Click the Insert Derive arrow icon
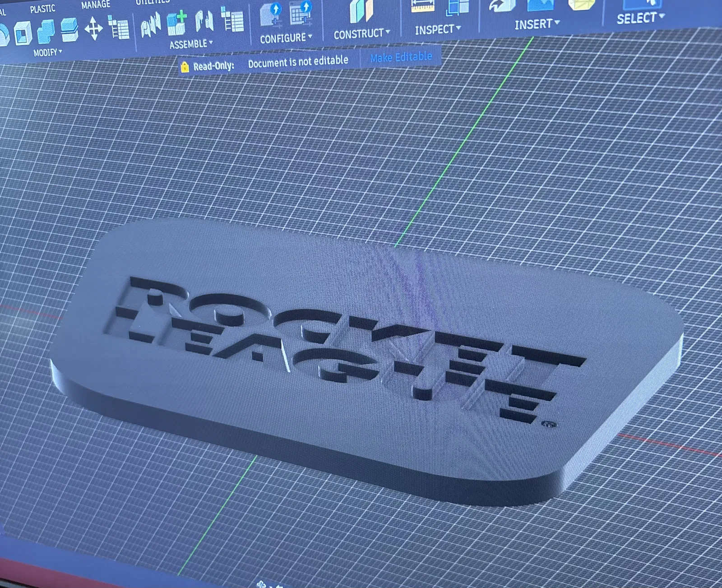Screen dimensions: 722x588 (x=502, y=5)
